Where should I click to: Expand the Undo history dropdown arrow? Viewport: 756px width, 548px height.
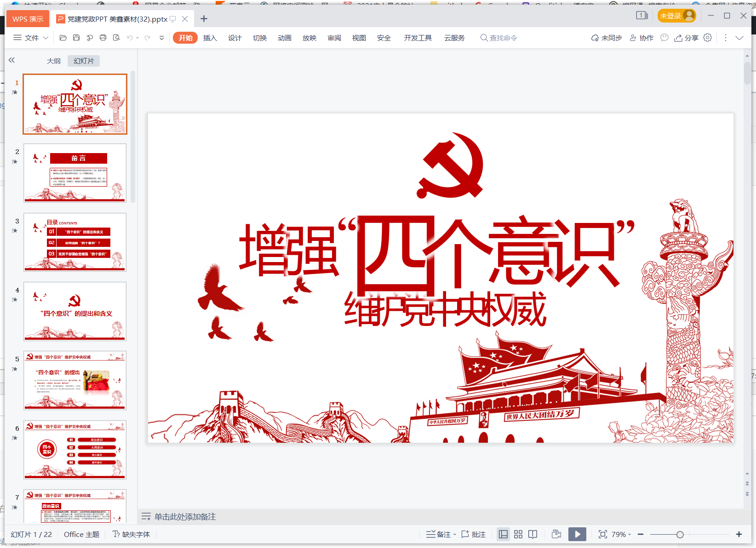click(x=137, y=38)
